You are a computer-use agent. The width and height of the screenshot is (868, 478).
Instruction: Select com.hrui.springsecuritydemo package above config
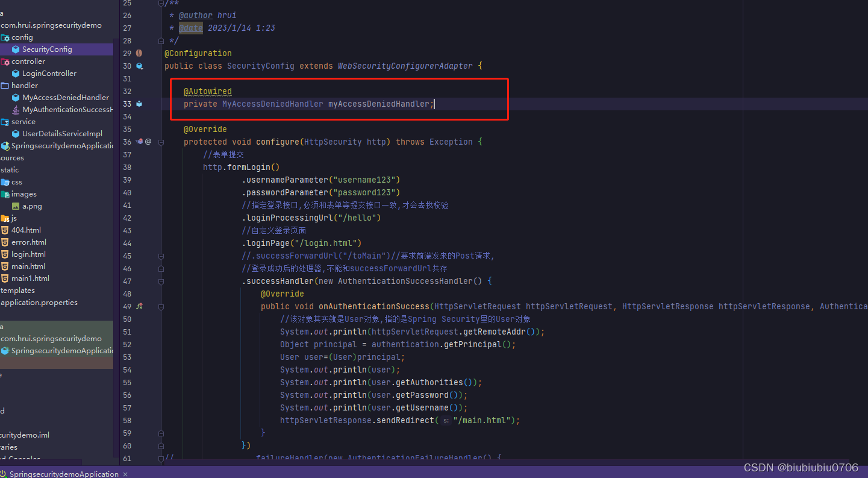[51, 25]
